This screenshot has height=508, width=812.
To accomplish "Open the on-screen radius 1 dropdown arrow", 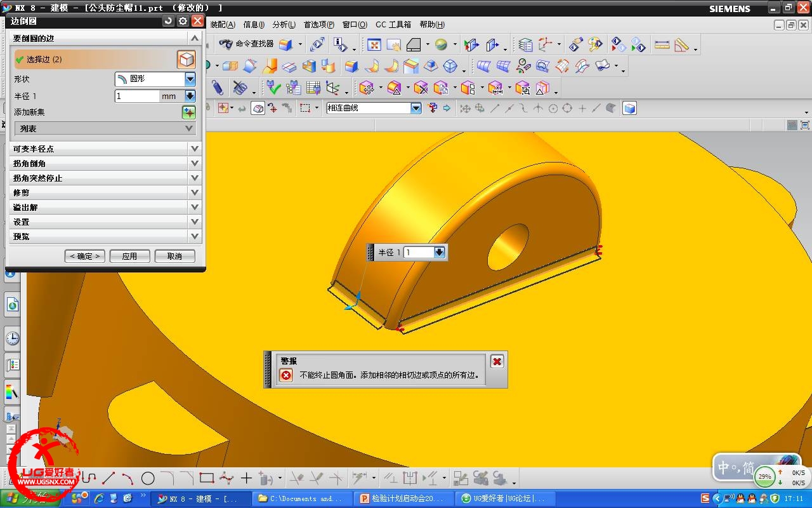I will coord(440,252).
